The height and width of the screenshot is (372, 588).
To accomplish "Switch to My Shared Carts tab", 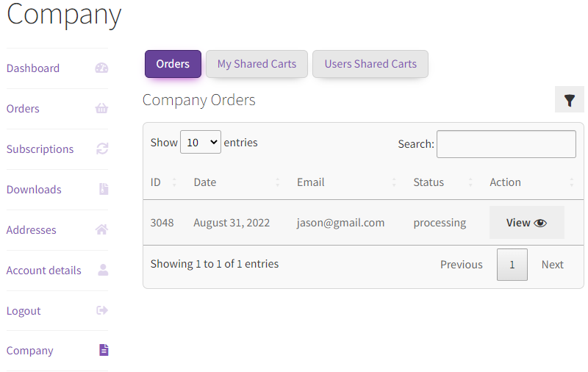I will tap(257, 64).
